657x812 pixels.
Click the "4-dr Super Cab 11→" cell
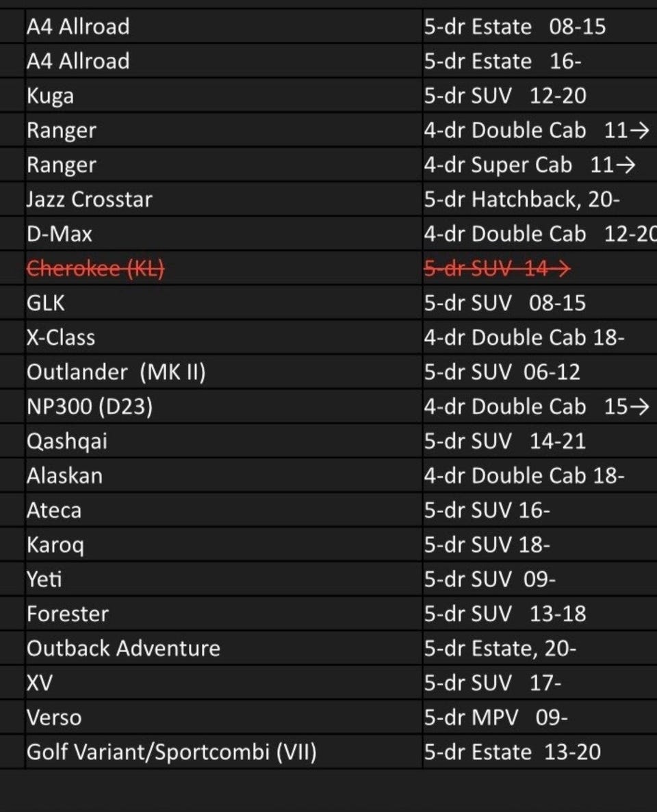click(530, 166)
